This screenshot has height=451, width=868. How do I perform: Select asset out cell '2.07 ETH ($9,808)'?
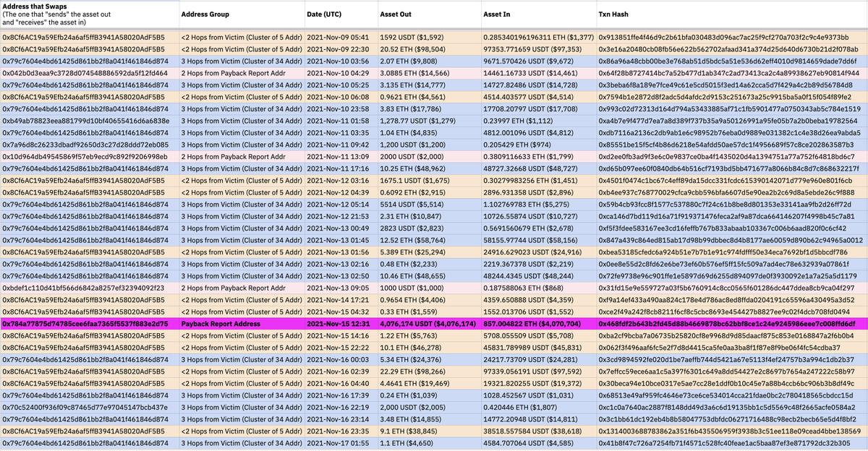(428, 61)
